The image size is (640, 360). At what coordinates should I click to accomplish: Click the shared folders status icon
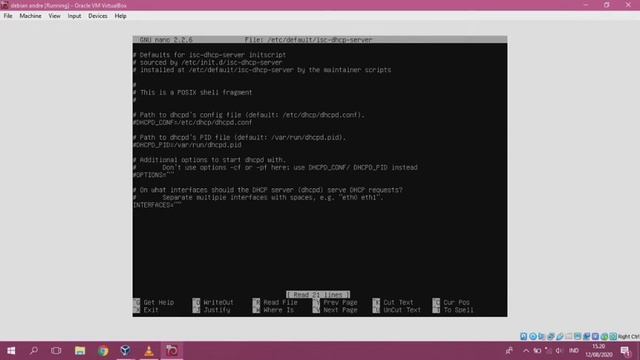[x=569, y=336]
